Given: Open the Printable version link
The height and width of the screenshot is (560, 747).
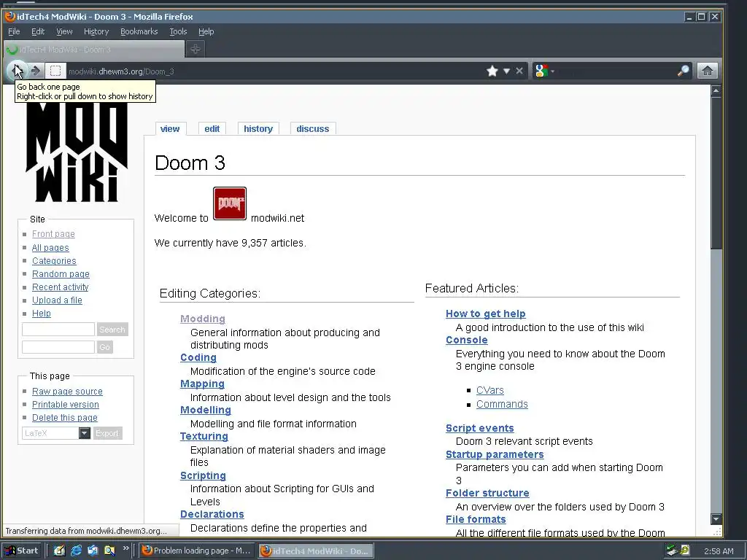Looking at the screenshot, I should [x=65, y=404].
